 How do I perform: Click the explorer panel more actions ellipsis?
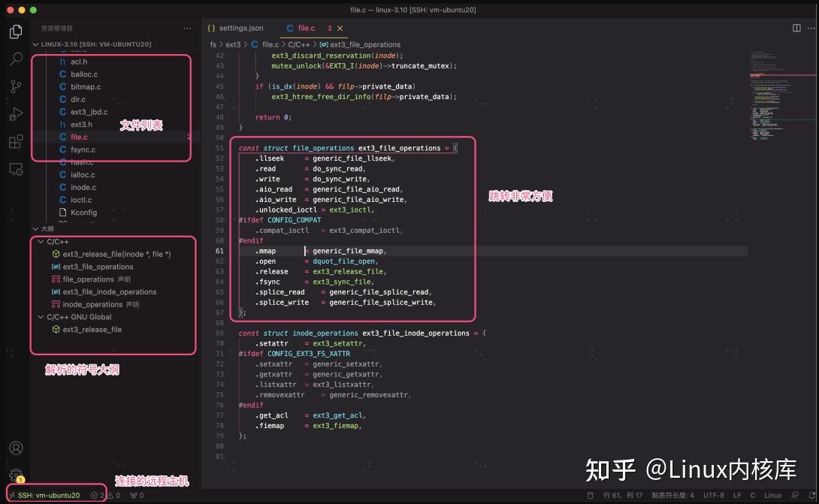tap(187, 29)
